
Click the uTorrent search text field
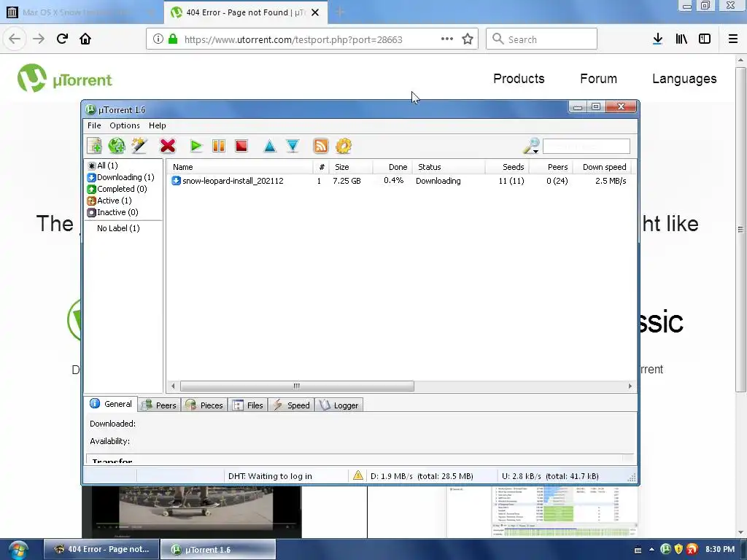587,146
